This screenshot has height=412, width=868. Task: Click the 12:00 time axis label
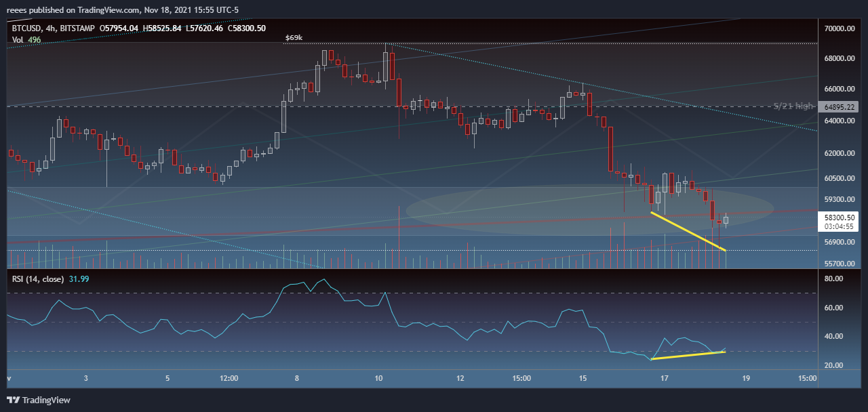click(229, 377)
